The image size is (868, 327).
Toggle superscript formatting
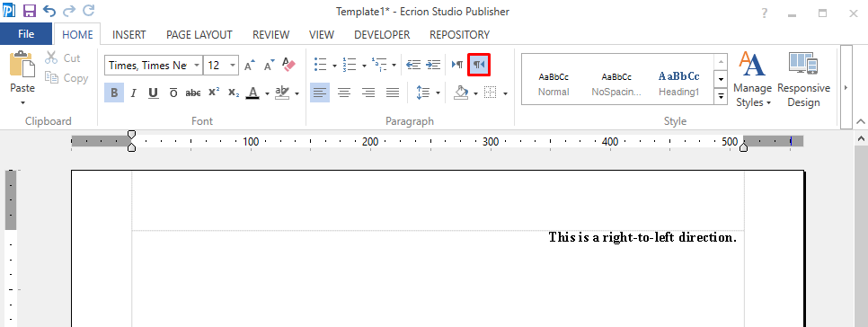point(214,93)
